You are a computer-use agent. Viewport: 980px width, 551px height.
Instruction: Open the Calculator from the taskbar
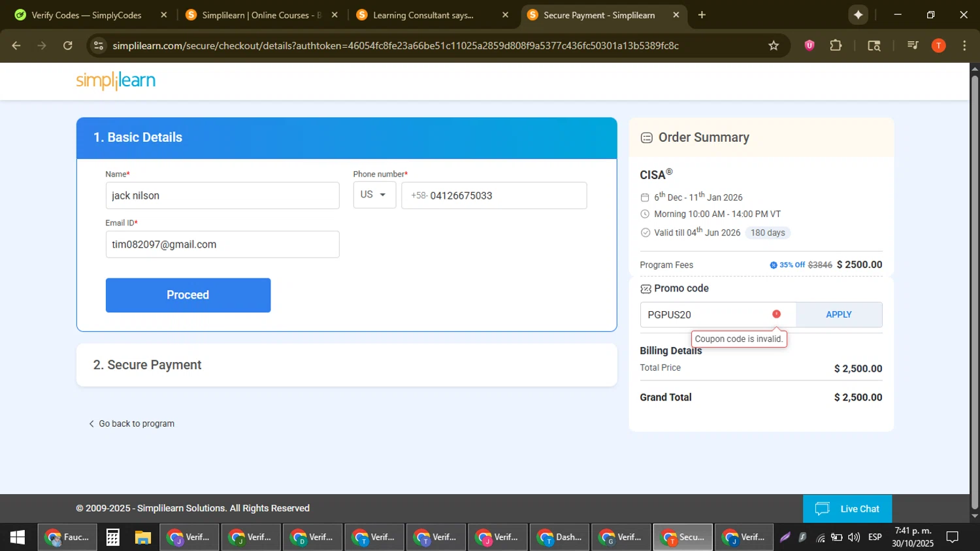(x=112, y=537)
